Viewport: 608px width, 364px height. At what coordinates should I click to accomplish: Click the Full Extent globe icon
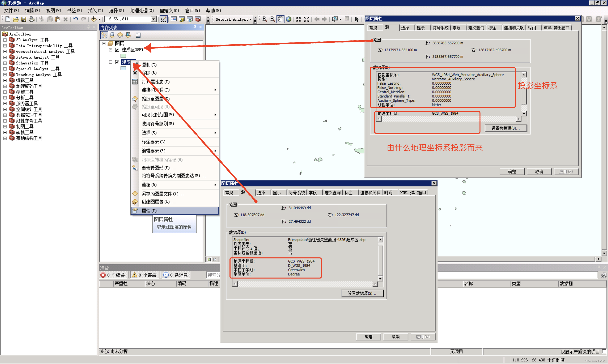[x=289, y=19]
